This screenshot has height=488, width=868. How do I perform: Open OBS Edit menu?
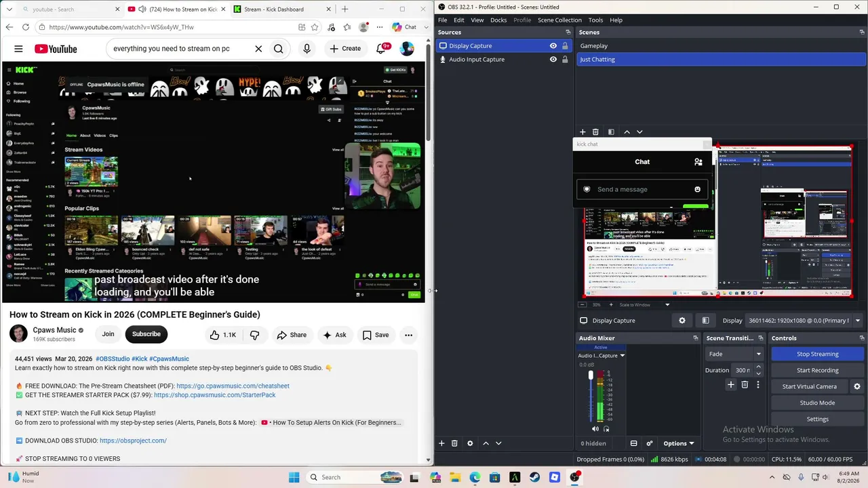click(x=459, y=20)
